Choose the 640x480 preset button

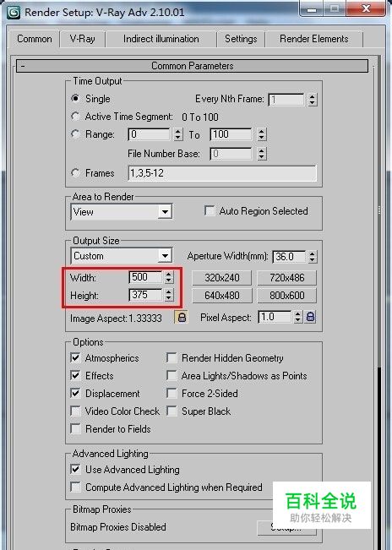[x=222, y=296]
